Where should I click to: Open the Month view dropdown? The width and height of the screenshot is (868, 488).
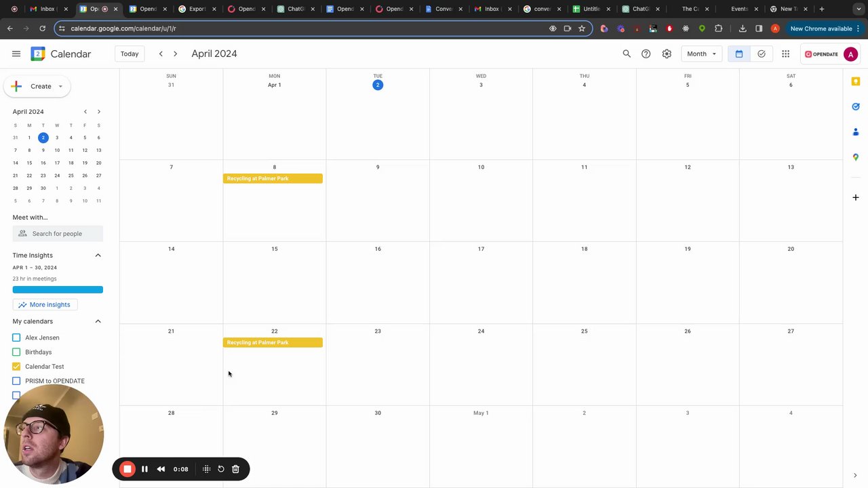point(701,54)
